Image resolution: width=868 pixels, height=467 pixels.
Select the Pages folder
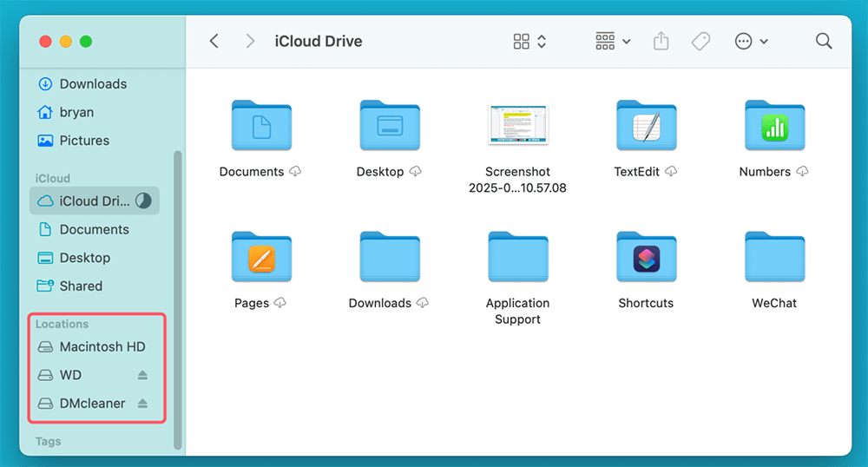tap(261, 257)
